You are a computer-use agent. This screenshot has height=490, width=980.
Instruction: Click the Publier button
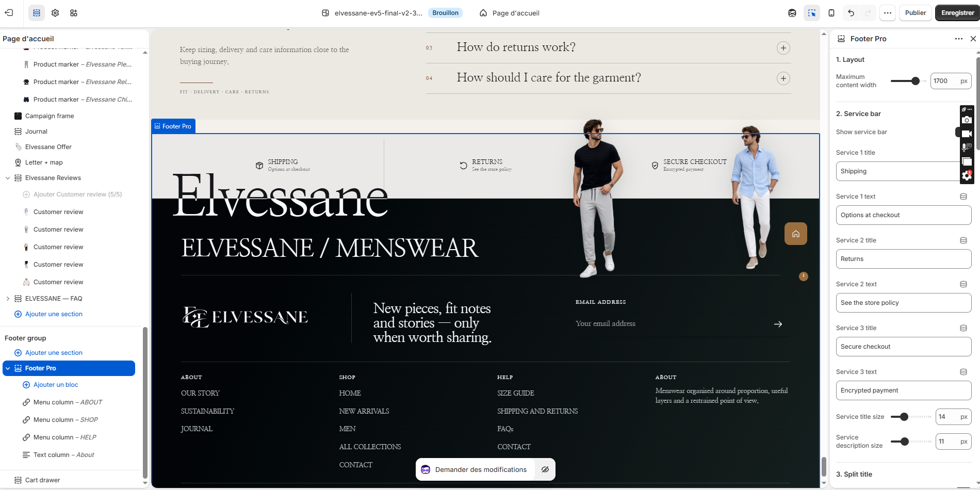pos(916,13)
